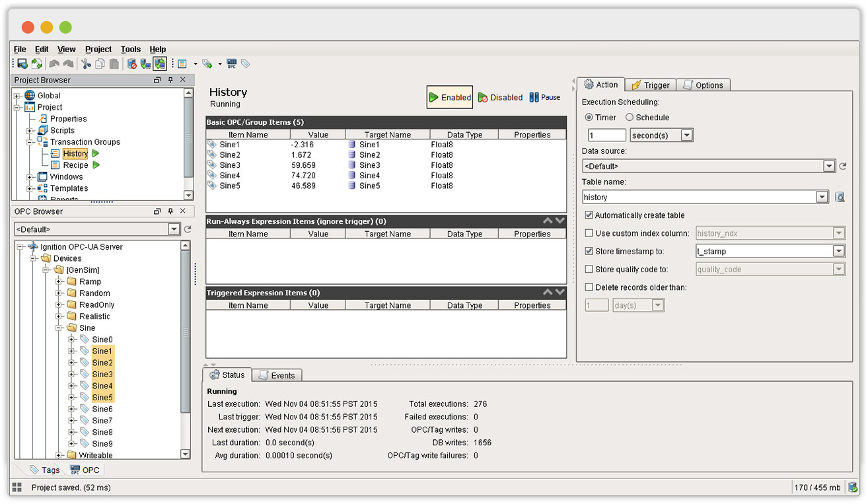The width and height of the screenshot is (868, 504).
Task: Click the Copy toolbar icon
Action: pyautogui.click(x=100, y=63)
